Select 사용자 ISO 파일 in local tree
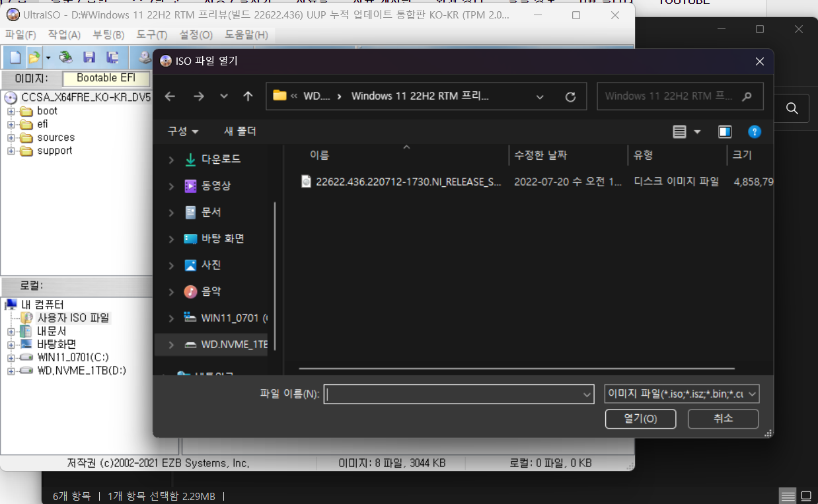This screenshot has width=818, height=504. pyautogui.click(x=73, y=318)
